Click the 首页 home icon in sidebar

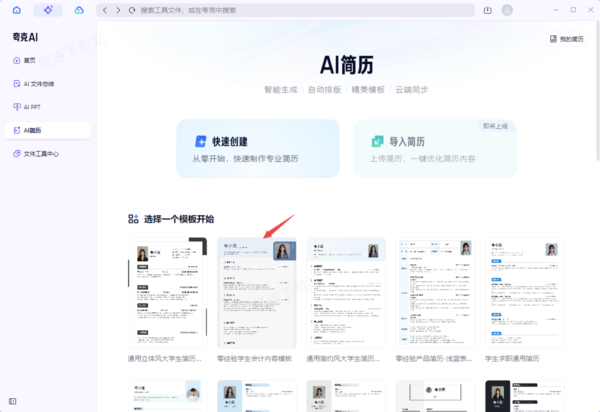[16, 60]
